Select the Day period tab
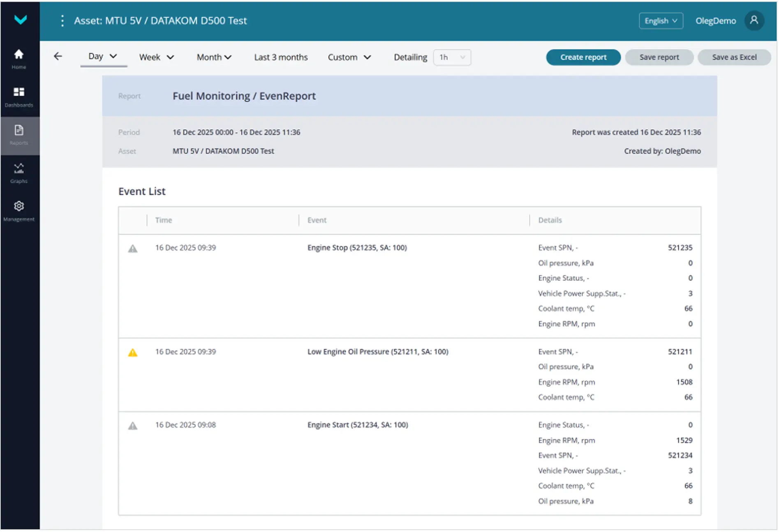This screenshot has height=532, width=779. (x=103, y=57)
